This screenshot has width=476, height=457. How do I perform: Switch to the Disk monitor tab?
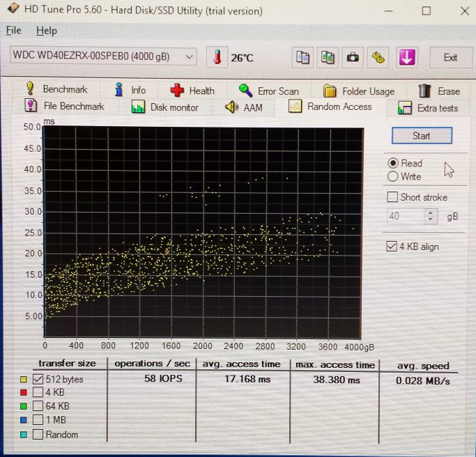165,107
